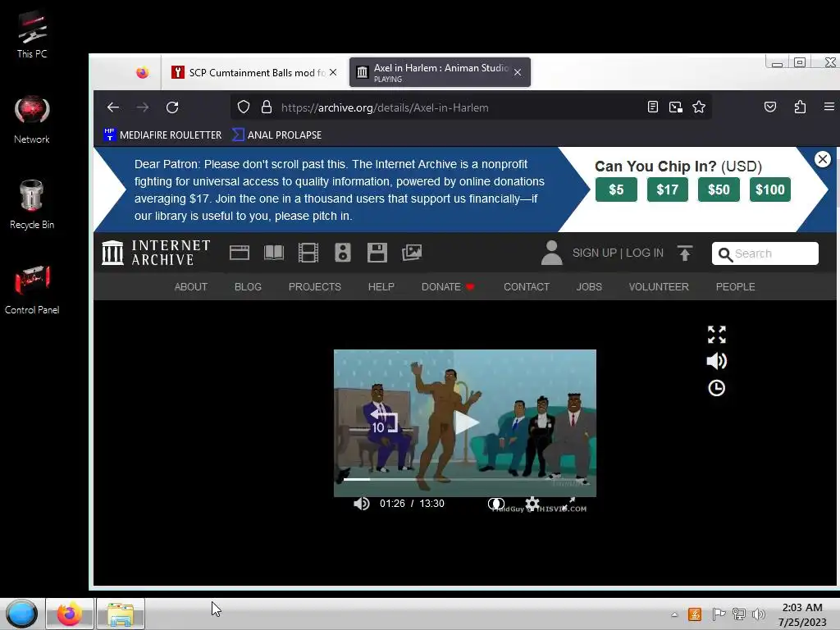Open the Firefox extensions menu
Image resolution: width=840 pixels, height=630 pixels.
[800, 107]
